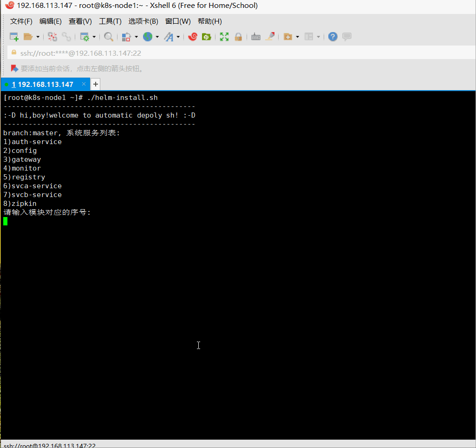The width and height of the screenshot is (476, 448).
Task: Expand the tab layout dropdown arrow
Action: [x=319, y=37]
